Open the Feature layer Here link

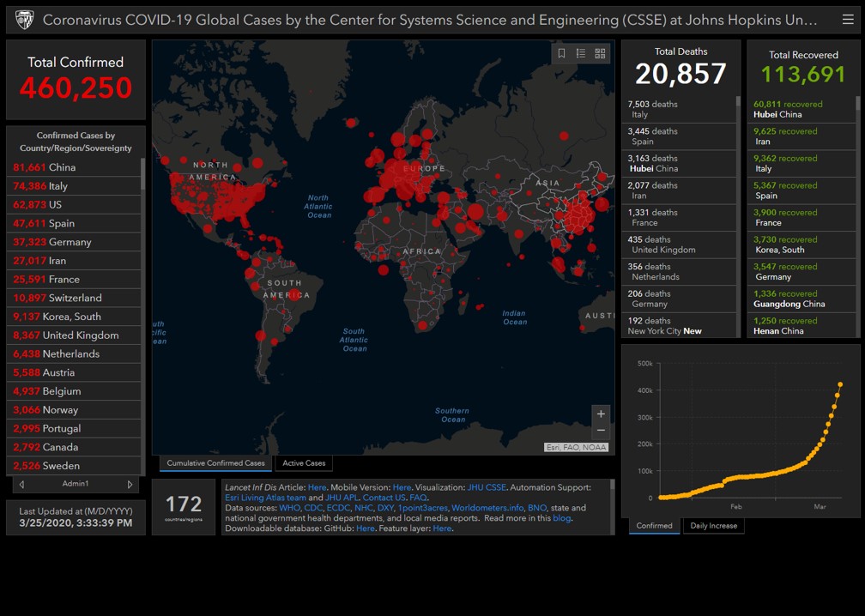(x=442, y=528)
